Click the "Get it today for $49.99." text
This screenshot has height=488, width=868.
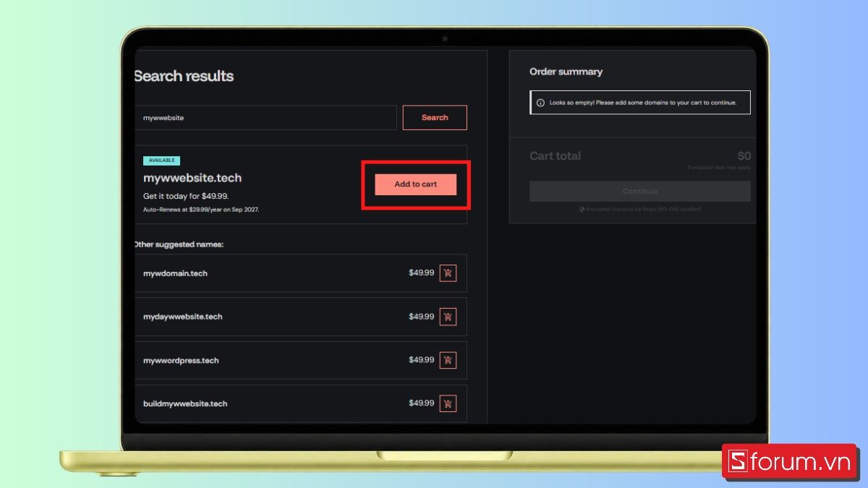[187, 196]
